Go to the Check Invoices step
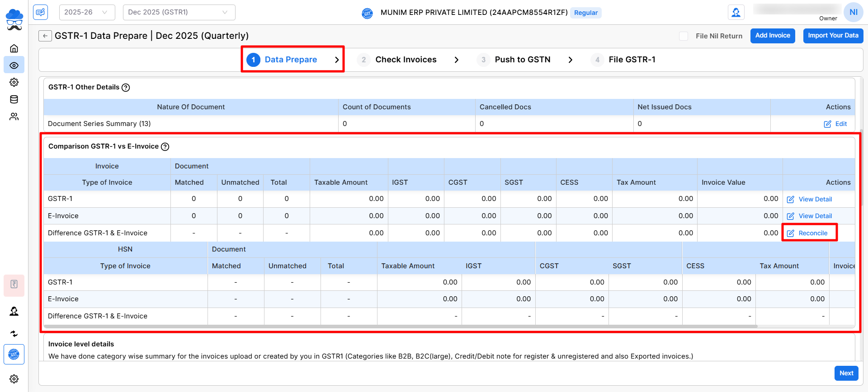This screenshot has width=868, height=392. (406, 60)
